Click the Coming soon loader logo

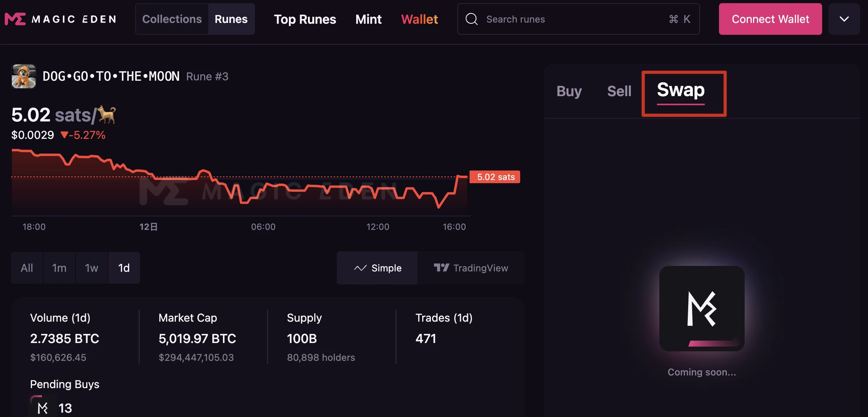pyautogui.click(x=702, y=309)
